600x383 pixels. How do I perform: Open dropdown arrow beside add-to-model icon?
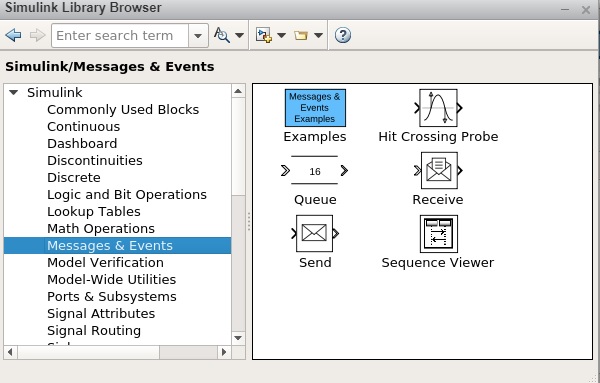click(281, 35)
